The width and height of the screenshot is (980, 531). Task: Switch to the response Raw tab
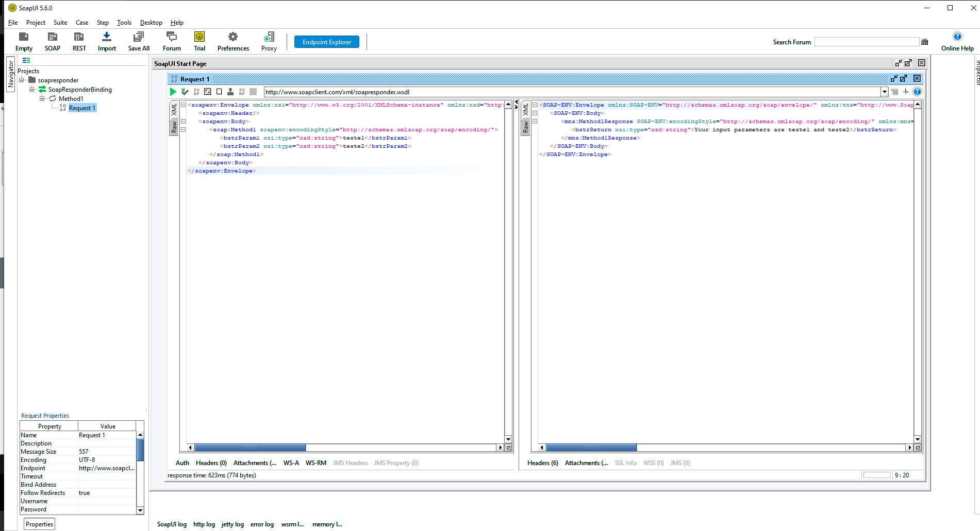click(526, 127)
